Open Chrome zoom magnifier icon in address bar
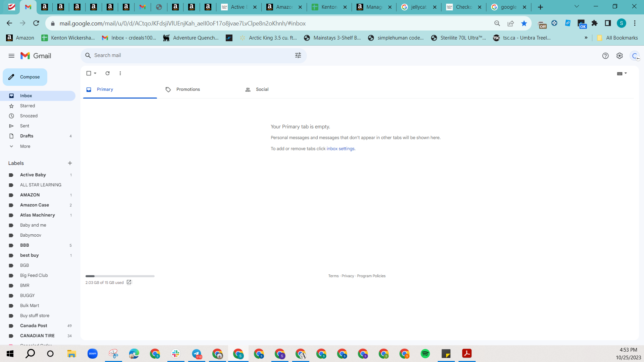Screen dimensions: 644x362 (x=497, y=23)
